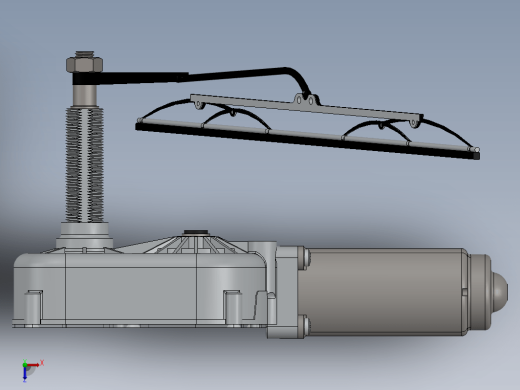Select the threaded spring shaft

85,164
